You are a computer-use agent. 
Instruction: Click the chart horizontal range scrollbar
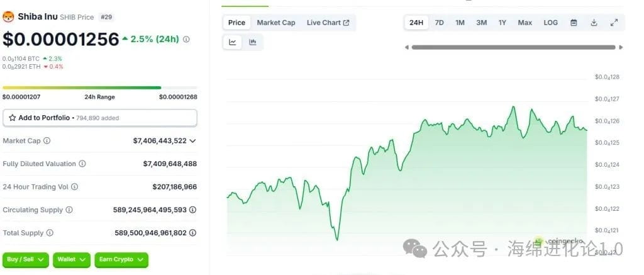(513, 47)
